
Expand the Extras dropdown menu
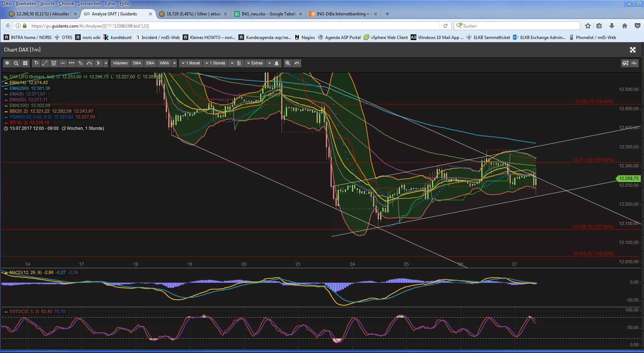coord(254,63)
